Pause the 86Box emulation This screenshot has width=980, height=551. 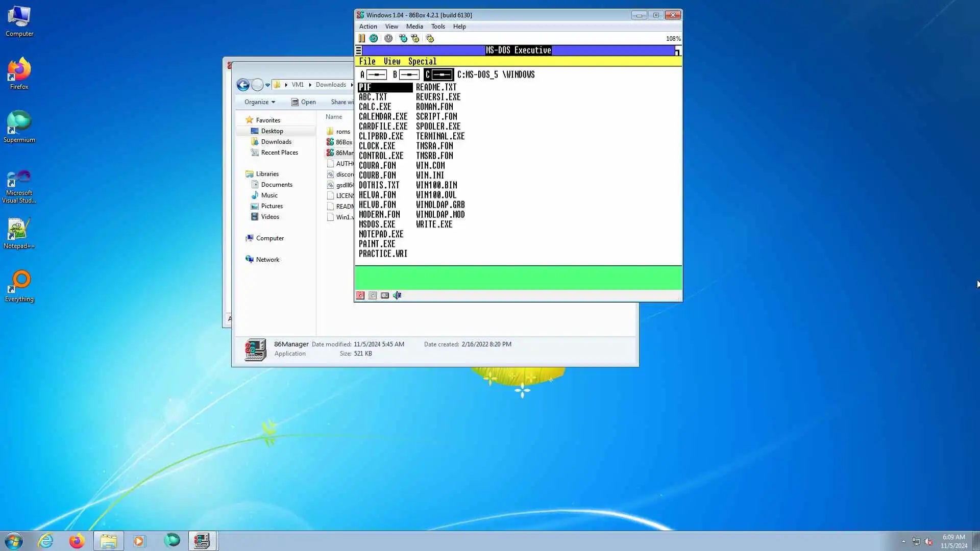tap(361, 38)
